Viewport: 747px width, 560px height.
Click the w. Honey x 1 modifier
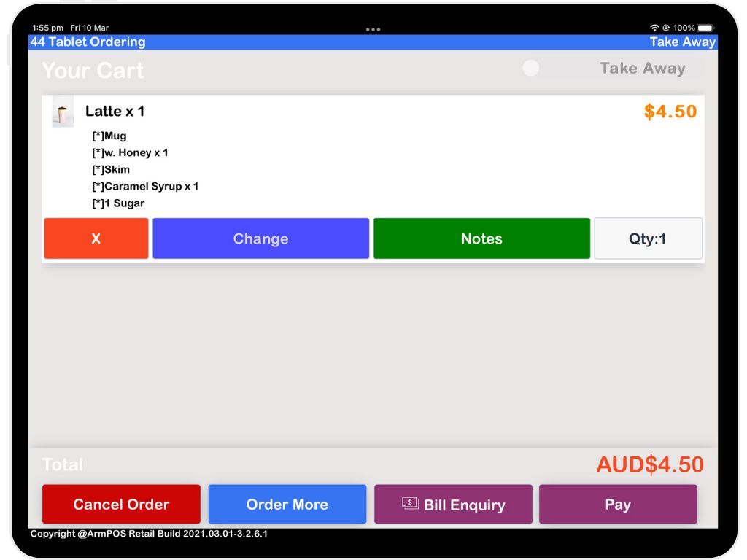point(130,152)
